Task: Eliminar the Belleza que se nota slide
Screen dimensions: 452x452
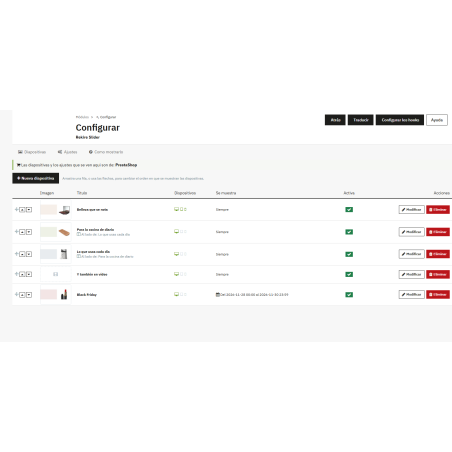Action: click(x=438, y=210)
